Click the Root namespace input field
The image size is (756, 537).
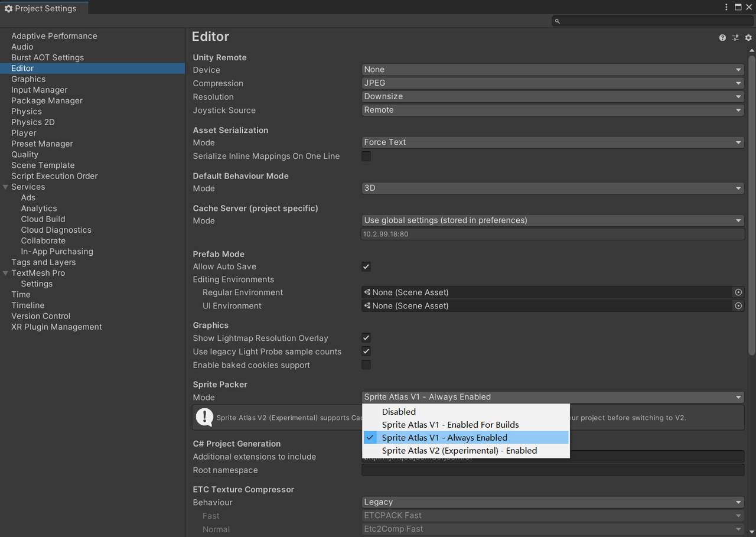[553, 470]
